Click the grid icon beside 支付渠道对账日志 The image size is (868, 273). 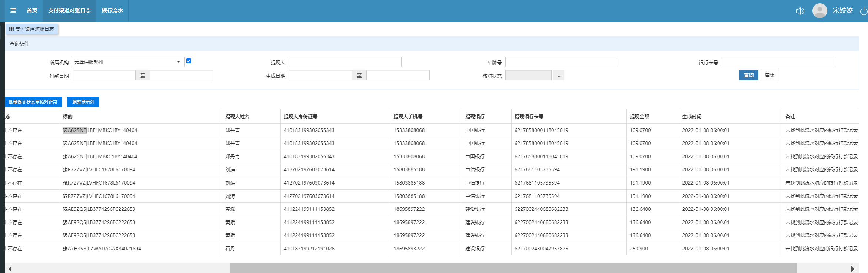tap(11, 29)
